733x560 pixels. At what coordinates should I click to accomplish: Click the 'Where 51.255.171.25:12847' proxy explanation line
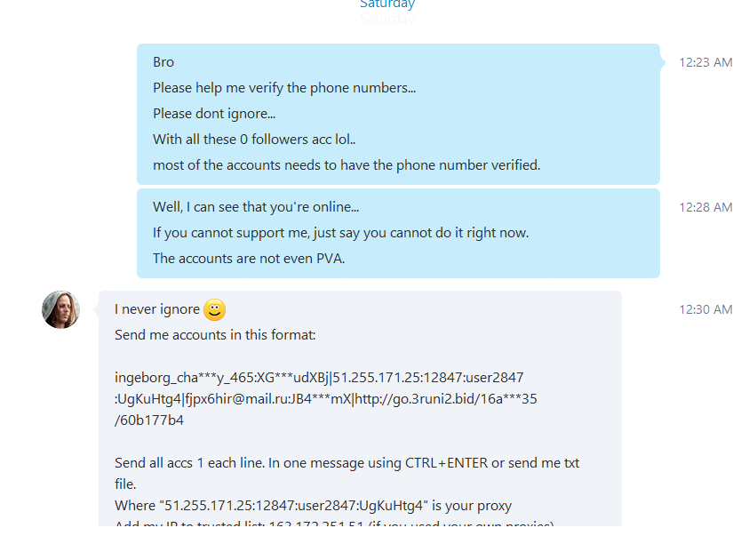pyautogui.click(x=314, y=506)
